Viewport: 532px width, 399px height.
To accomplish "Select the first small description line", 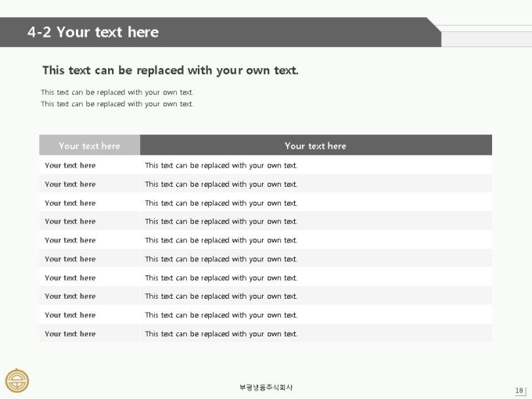I will point(117,92).
